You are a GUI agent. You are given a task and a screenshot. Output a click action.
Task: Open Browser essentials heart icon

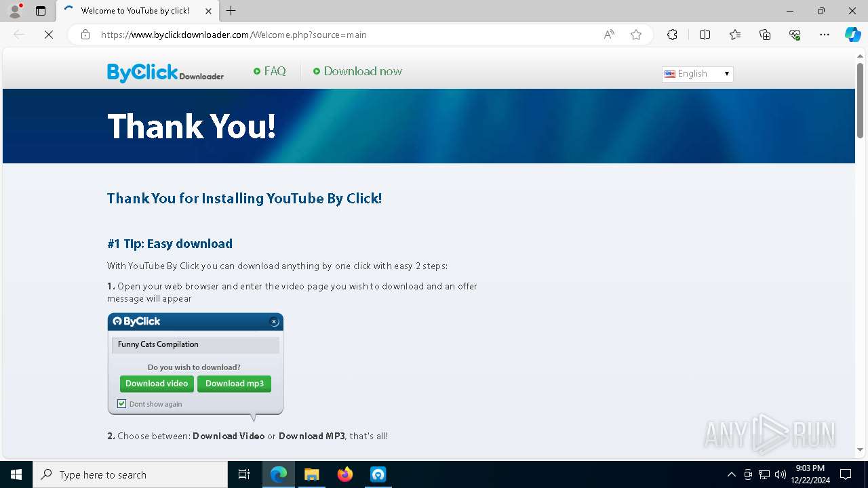pyautogui.click(x=795, y=35)
